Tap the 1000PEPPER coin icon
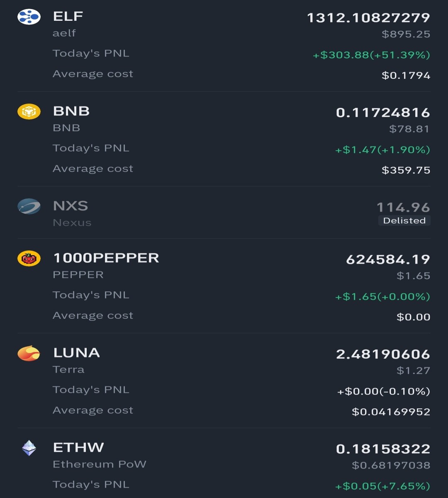The image size is (448, 498). (x=29, y=259)
